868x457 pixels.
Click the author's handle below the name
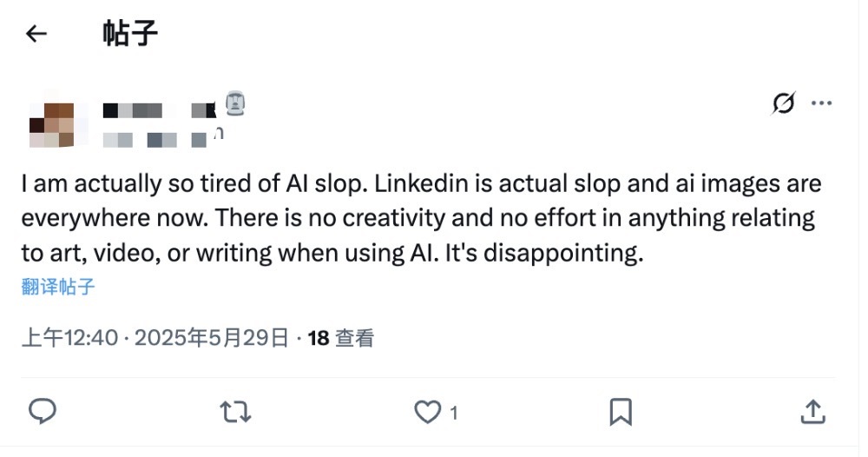point(161,138)
